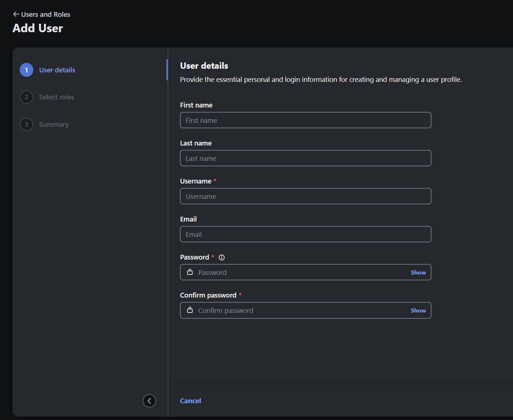Screen dimensions: 513x420
Task: Click the 'Provide the essential personal' description text
Action: pos(321,79)
